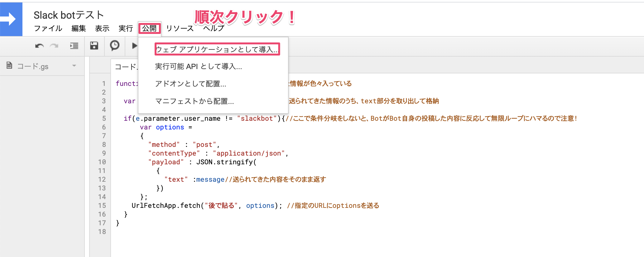Choose マニフェストから配置...
This screenshot has width=644, height=257.
click(213, 101)
